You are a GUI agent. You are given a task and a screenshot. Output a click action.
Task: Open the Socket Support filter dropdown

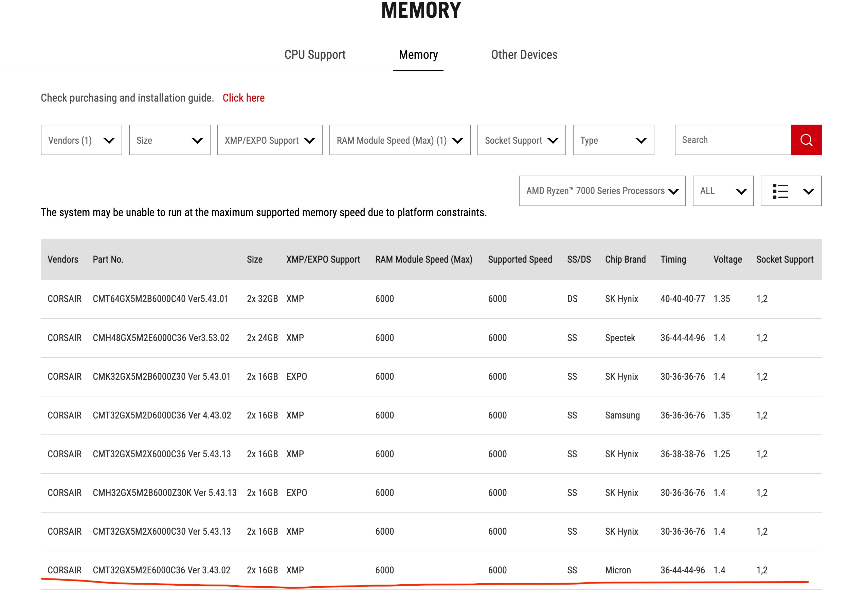pyautogui.click(x=521, y=140)
